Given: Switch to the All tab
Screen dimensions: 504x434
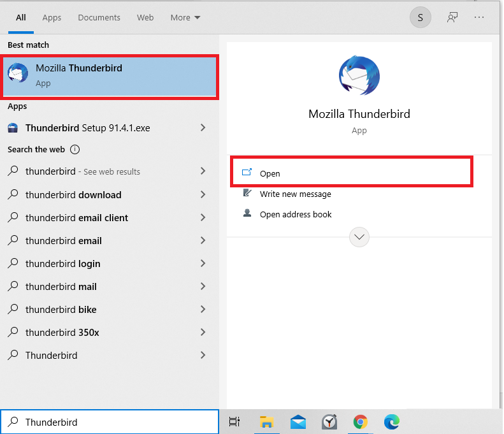Looking at the screenshot, I should (x=21, y=18).
